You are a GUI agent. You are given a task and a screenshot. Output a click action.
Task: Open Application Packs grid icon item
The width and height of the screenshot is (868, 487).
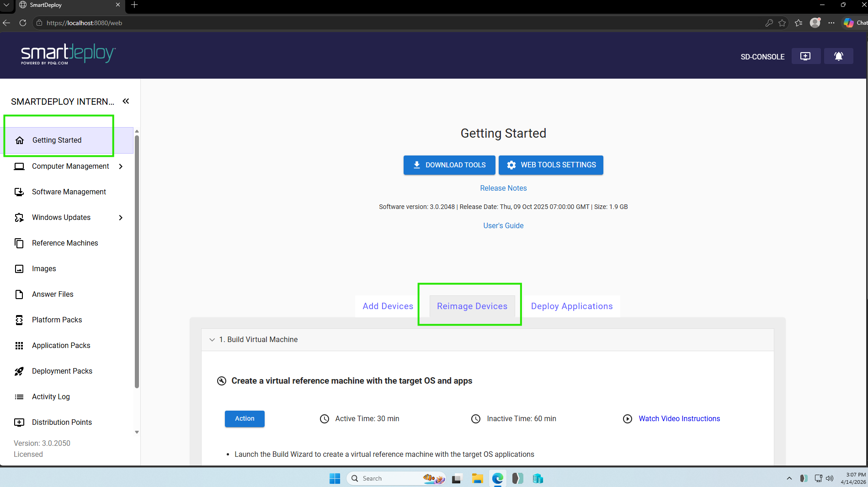[61, 345]
